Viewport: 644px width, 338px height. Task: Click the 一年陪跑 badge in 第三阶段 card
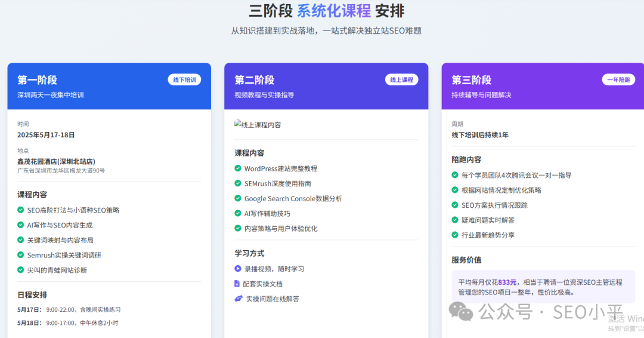point(618,80)
